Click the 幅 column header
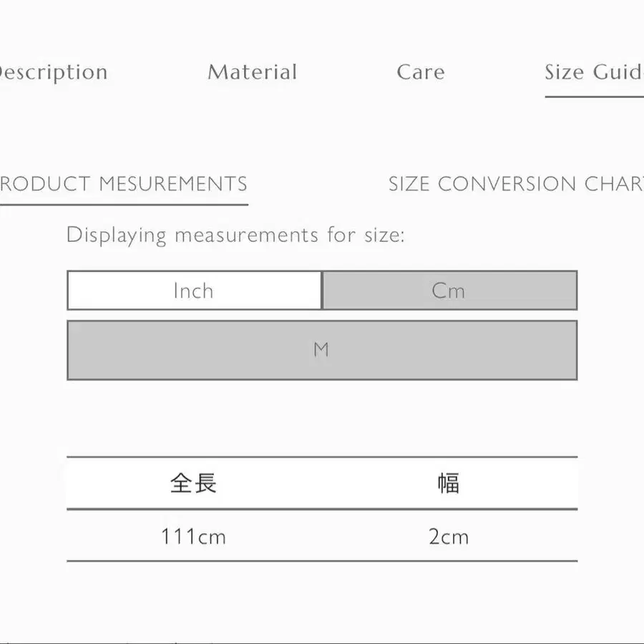The image size is (644, 644). [x=449, y=484]
